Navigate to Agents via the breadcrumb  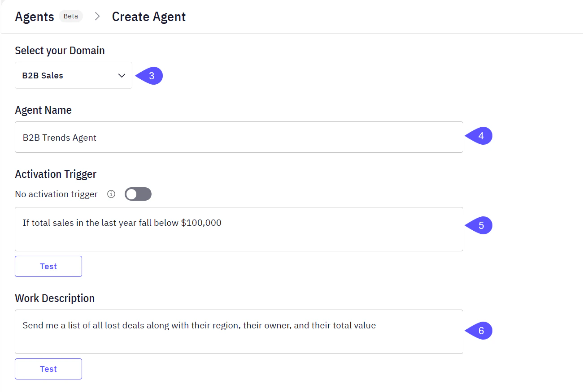coord(34,16)
